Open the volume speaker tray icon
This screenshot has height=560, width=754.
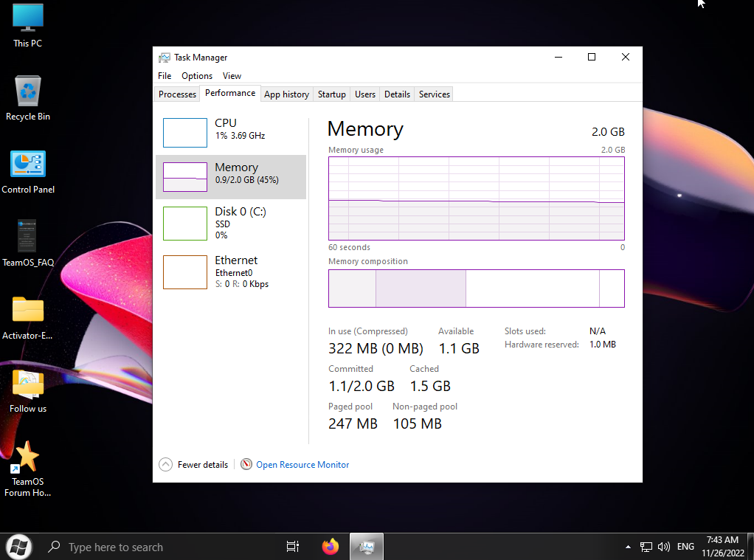pos(663,547)
